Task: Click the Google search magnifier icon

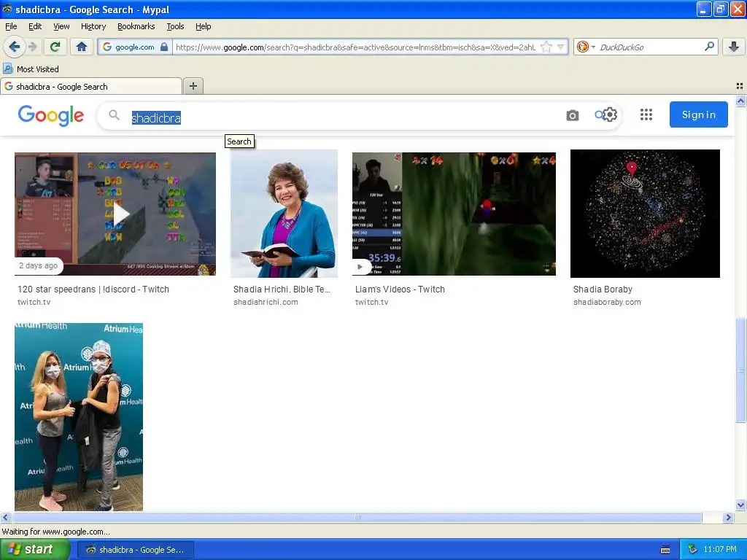Action: (x=114, y=115)
